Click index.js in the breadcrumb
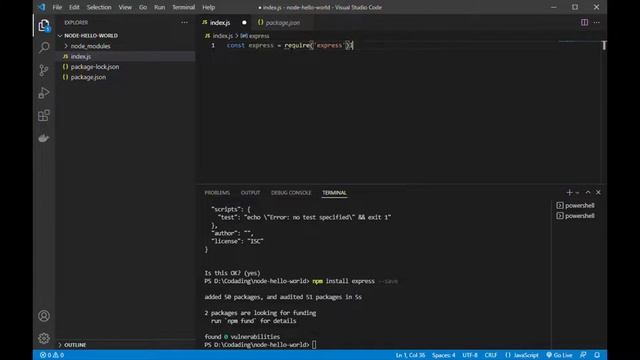 click(x=222, y=36)
